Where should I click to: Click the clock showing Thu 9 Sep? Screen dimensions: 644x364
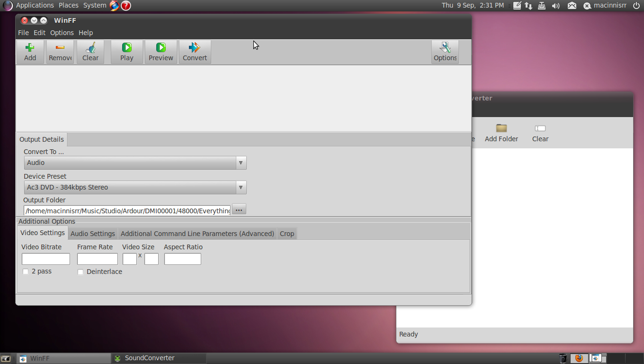point(473,5)
